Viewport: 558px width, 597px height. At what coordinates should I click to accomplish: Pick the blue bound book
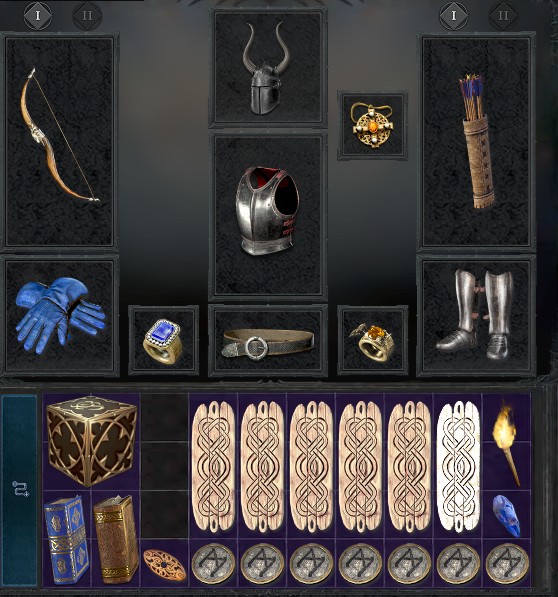tap(66, 539)
